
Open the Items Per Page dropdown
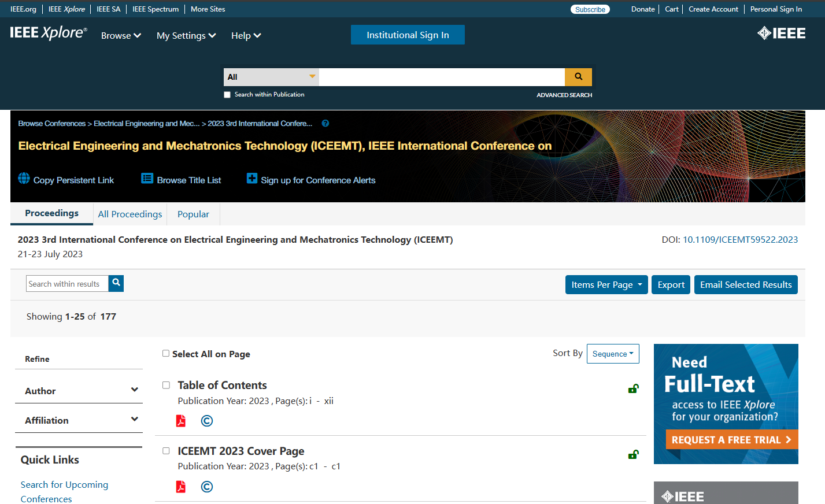pyautogui.click(x=606, y=284)
